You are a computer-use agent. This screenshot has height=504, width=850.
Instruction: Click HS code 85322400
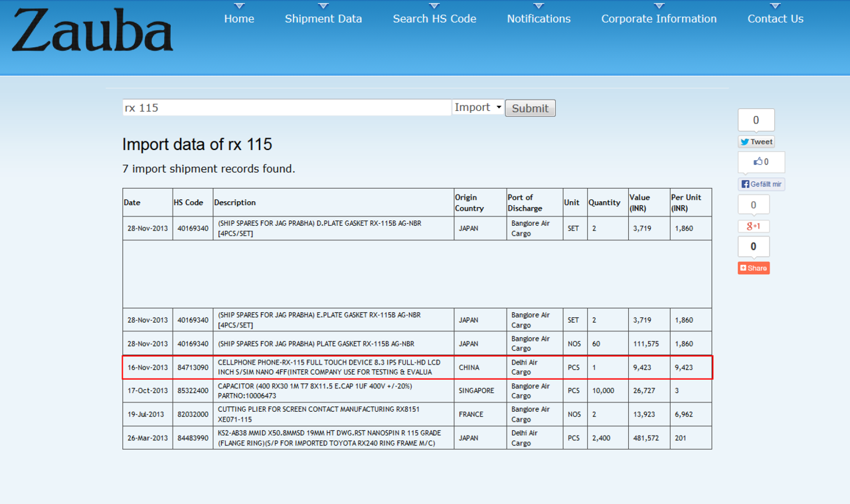point(193,391)
